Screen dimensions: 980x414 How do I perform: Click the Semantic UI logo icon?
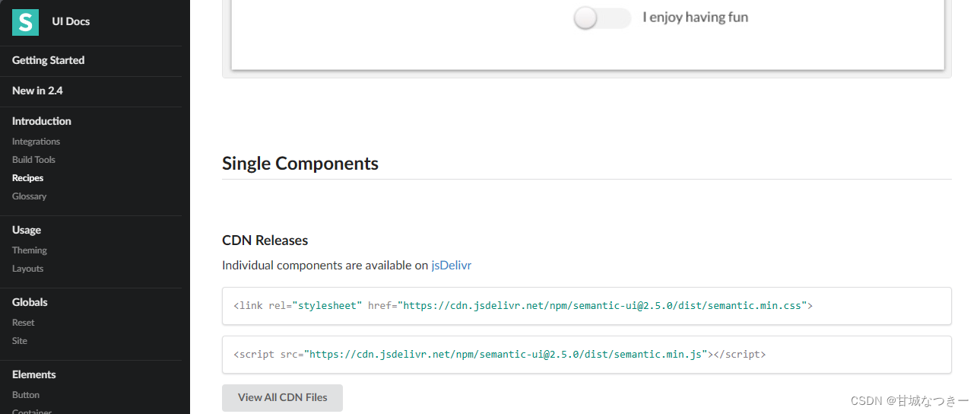25,21
